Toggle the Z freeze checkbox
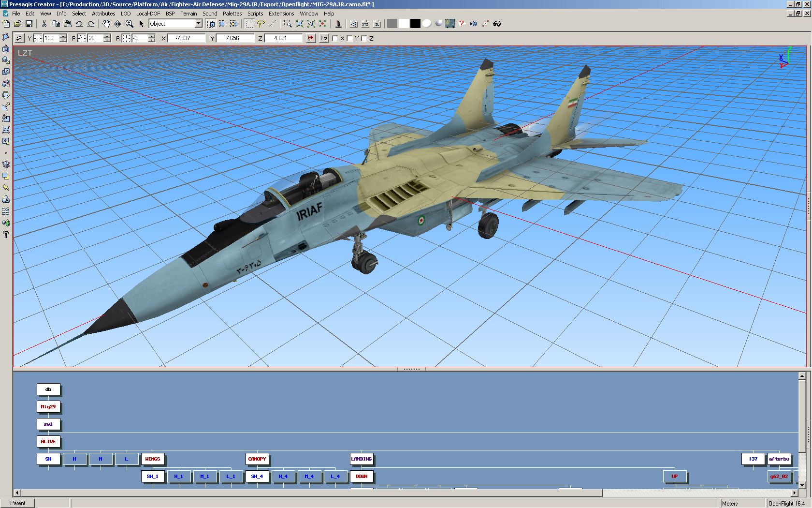 pyautogui.click(x=364, y=39)
